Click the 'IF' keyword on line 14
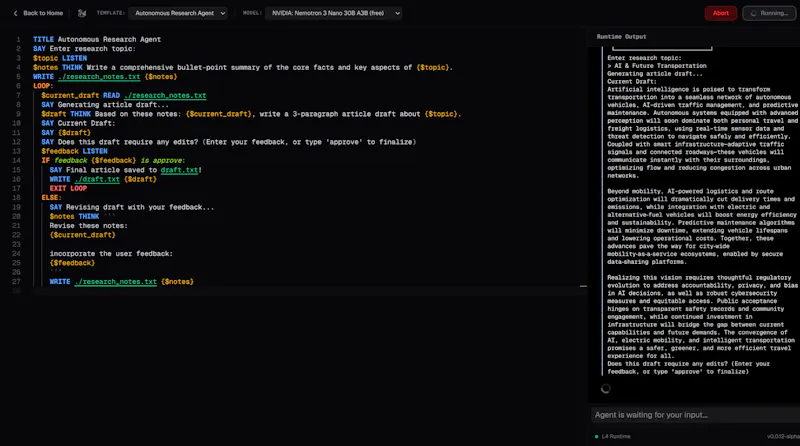 pyautogui.click(x=45, y=160)
